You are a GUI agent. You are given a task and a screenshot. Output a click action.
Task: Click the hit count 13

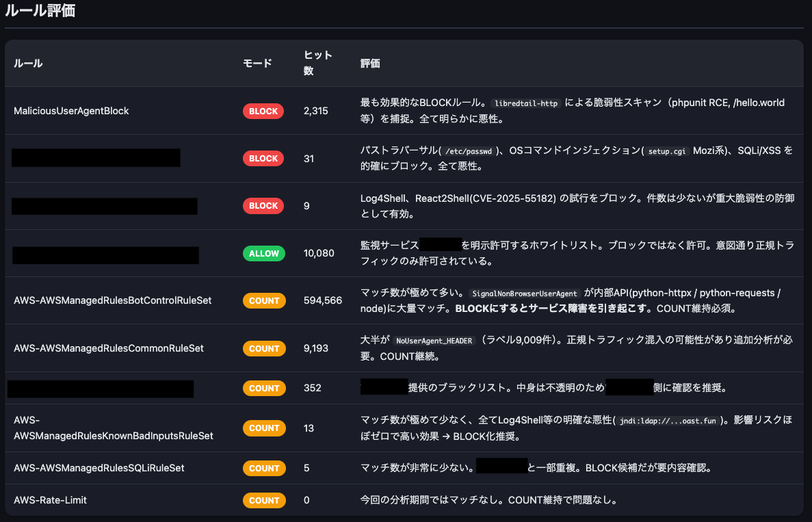click(309, 428)
